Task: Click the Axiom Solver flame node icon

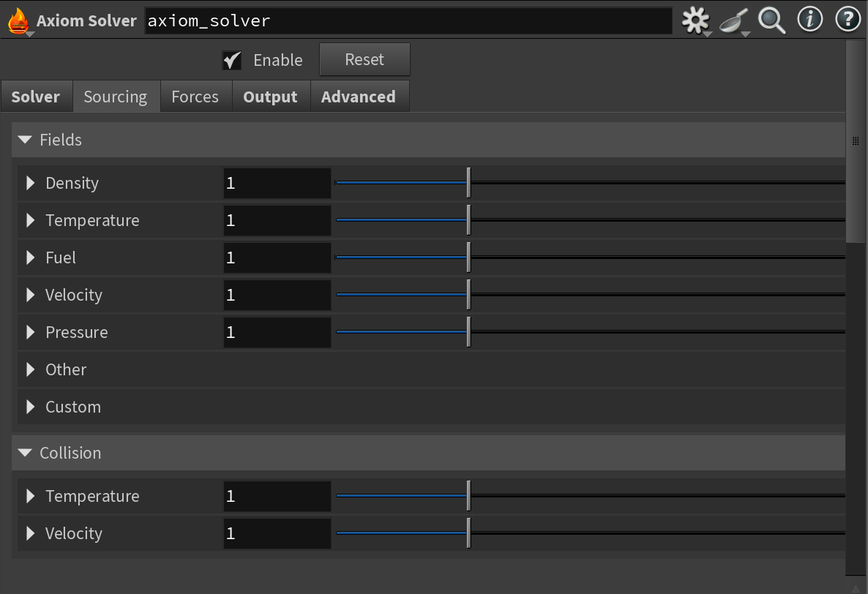Action: 18,20
